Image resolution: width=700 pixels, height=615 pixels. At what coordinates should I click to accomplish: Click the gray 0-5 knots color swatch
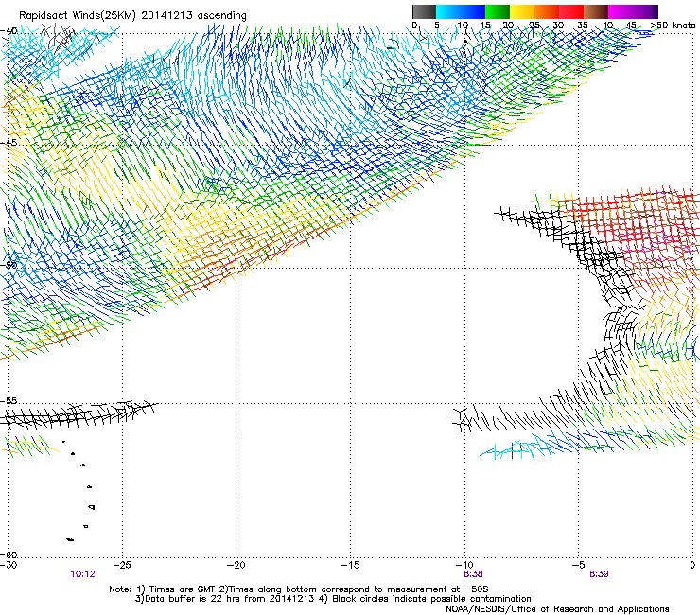pyautogui.click(x=424, y=11)
